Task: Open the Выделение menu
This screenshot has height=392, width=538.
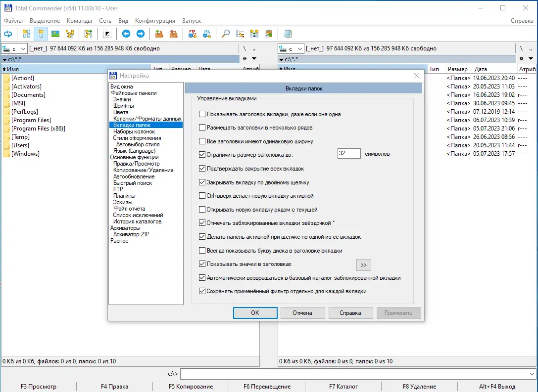Action: 45,21
